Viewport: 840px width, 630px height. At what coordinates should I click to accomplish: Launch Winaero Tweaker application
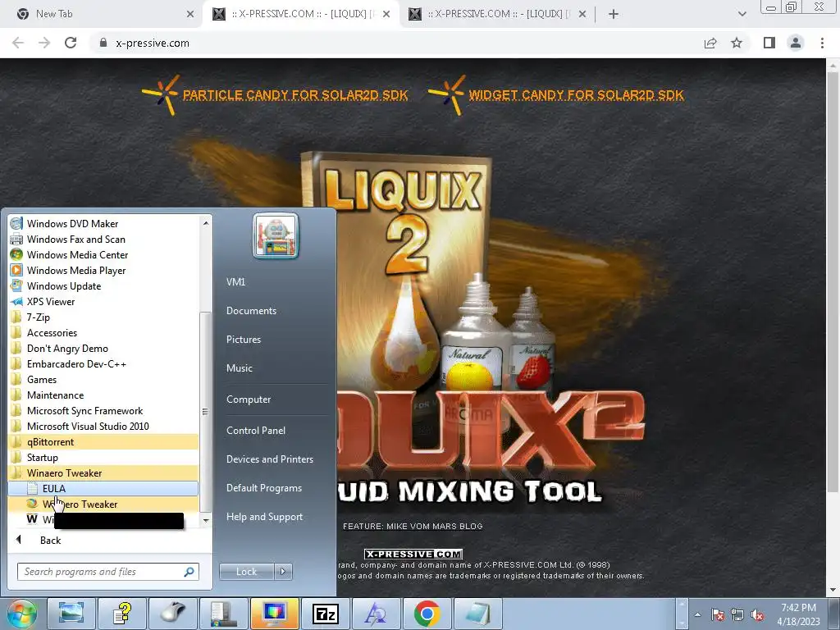tap(103, 504)
